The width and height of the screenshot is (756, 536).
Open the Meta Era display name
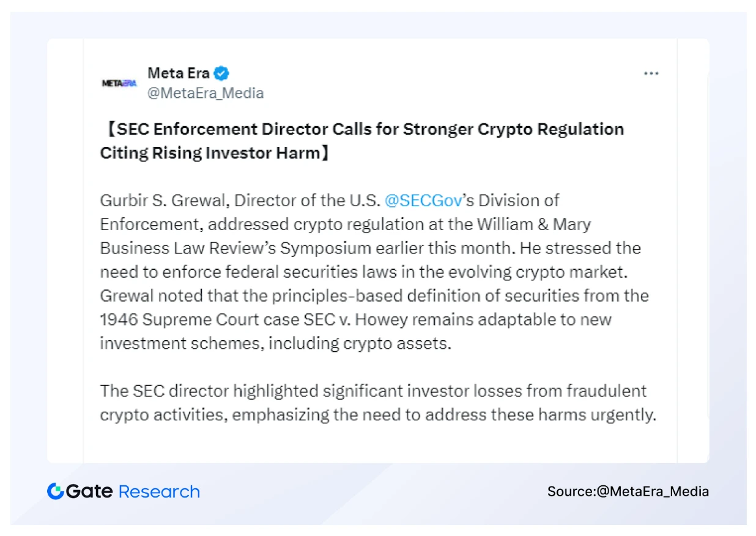[178, 73]
